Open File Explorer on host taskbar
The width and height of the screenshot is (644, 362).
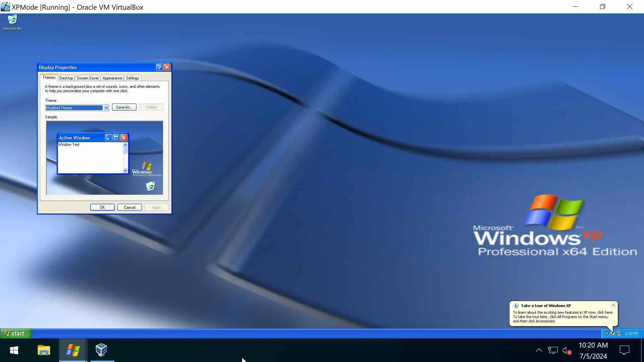44,351
